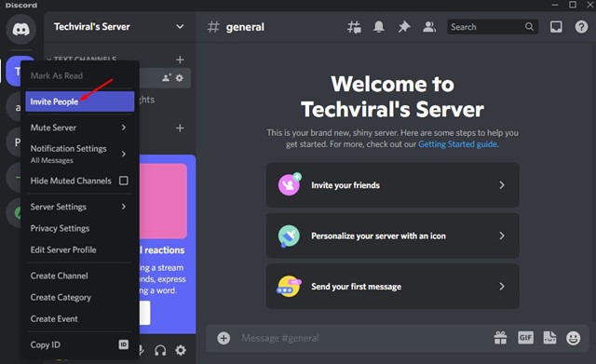Open Send your first message chevron

point(502,287)
